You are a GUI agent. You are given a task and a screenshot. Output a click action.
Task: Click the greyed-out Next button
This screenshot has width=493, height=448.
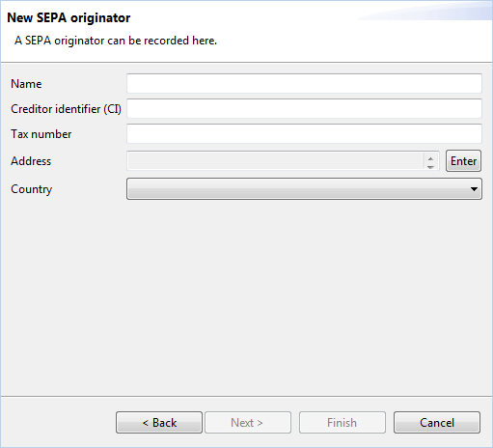point(248,423)
